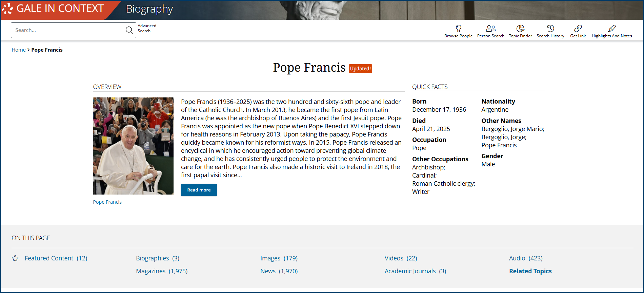View Search History clock icon

(550, 28)
